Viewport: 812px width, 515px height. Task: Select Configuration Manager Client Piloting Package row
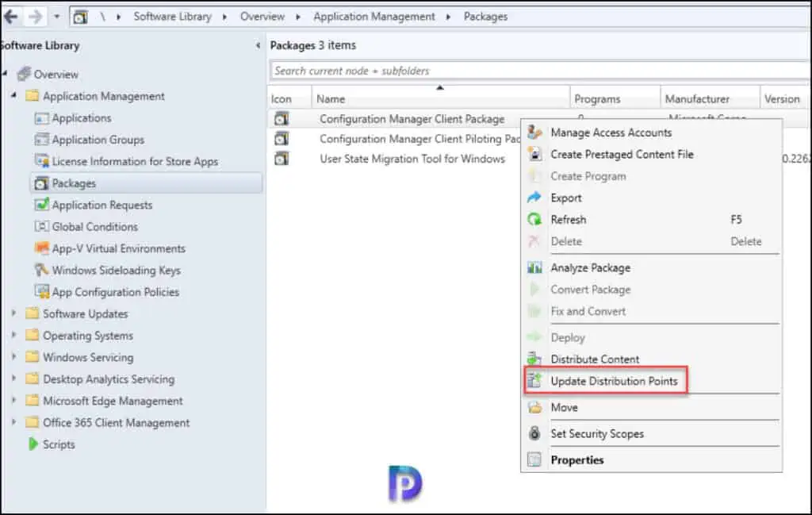click(419, 139)
